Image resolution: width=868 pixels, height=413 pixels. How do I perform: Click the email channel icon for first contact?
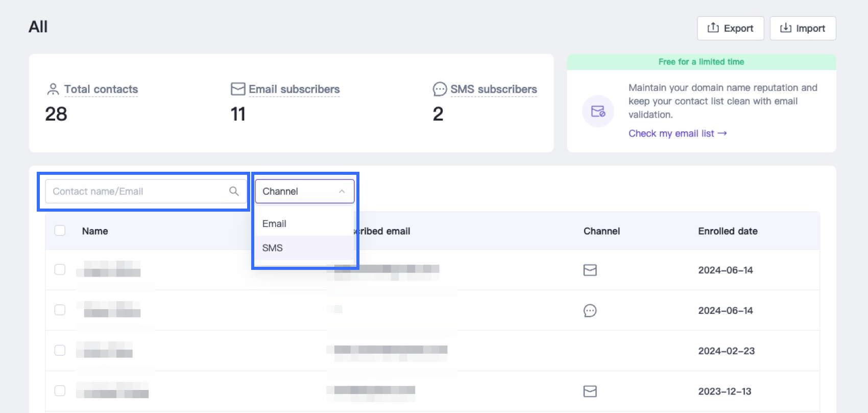pos(590,270)
